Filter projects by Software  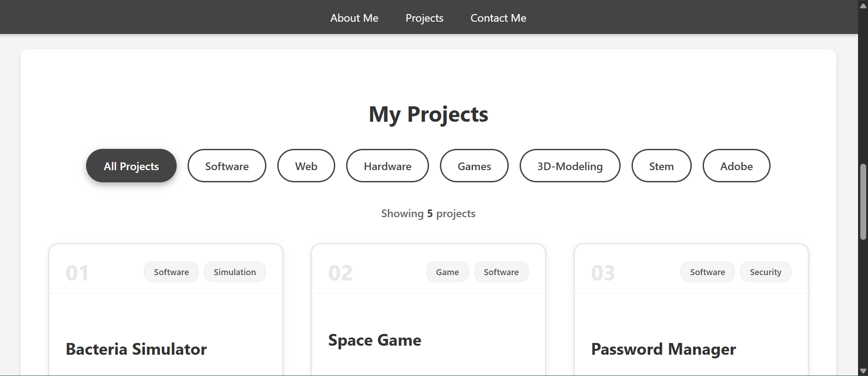click(x=227, y=166)
